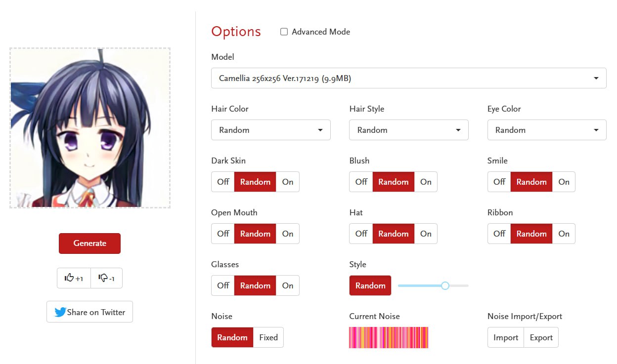Open the Model selection dropdown
The image size is (617, 364).
[x=408, y=78]
